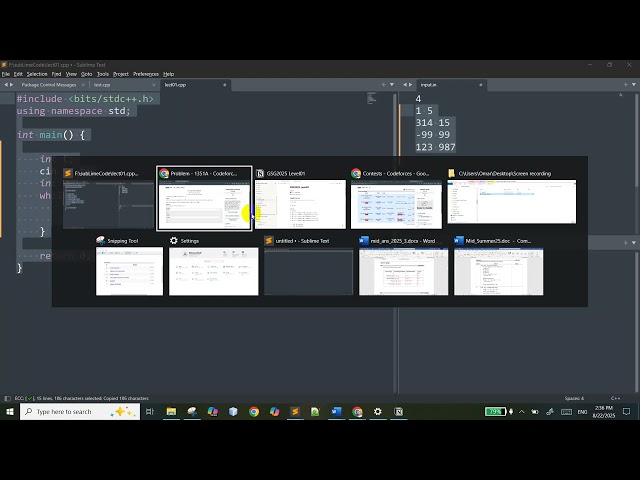The image size is (640, 480).
Task: Open the Preferences menu
Action: tap(146, 74)
